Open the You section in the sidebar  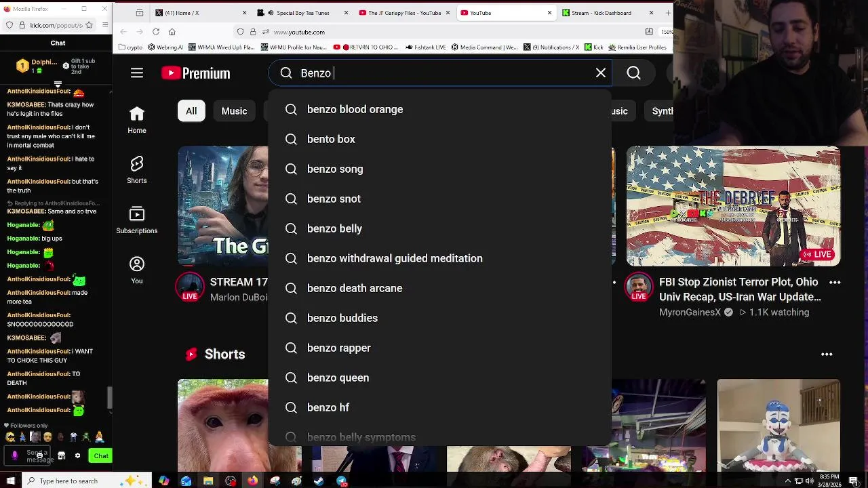(x=137, y=270)
